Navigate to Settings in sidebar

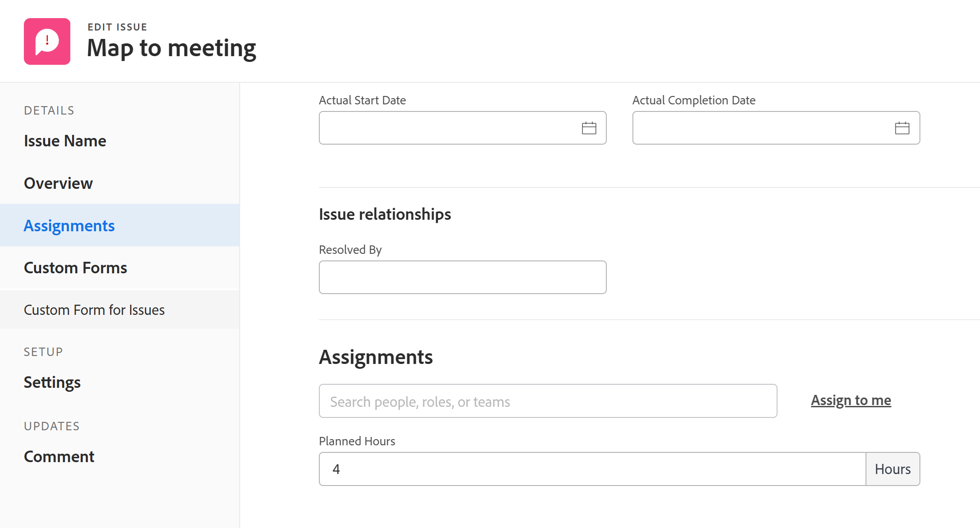[52, 382]
